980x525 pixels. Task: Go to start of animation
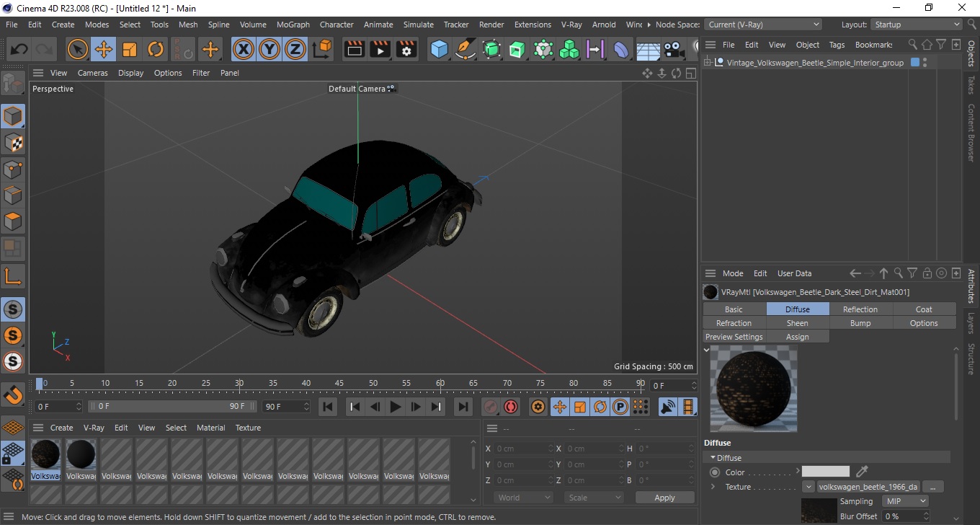pyautogui.click(x=328, y=407)
